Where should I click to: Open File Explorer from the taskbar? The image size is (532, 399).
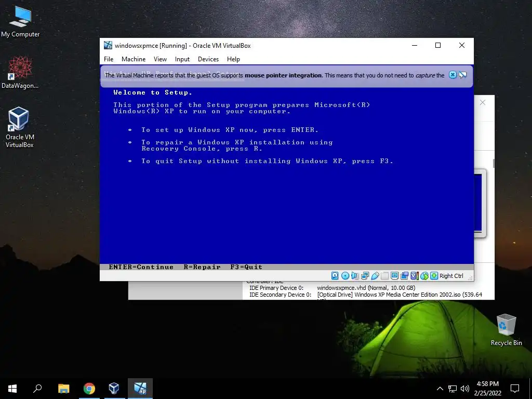(64, 389)
